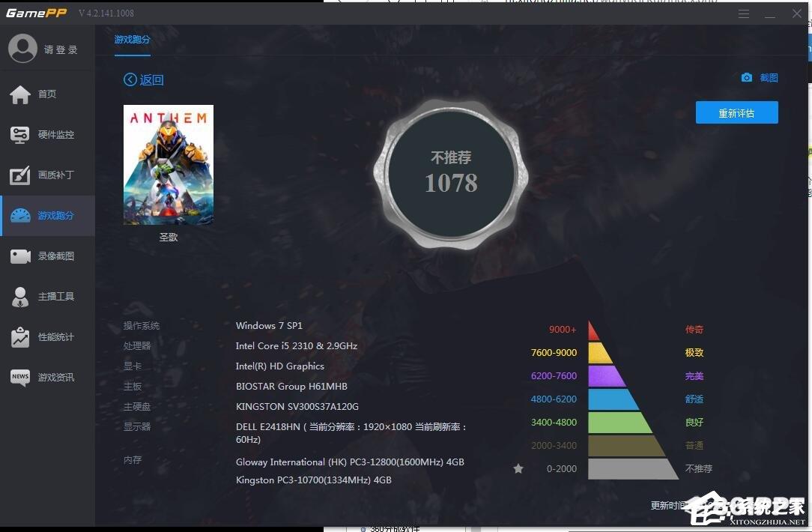Click the 极致 rating label
The height and width of the screenshot is (532, 812).
tap(694, 353)
